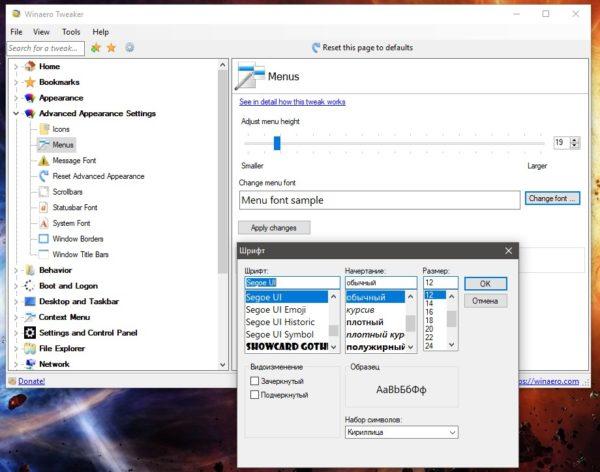Image resolution: width=600 pixels, height=472 pixels.
Task: Click the Network icon in the tree
Action: 30,364
